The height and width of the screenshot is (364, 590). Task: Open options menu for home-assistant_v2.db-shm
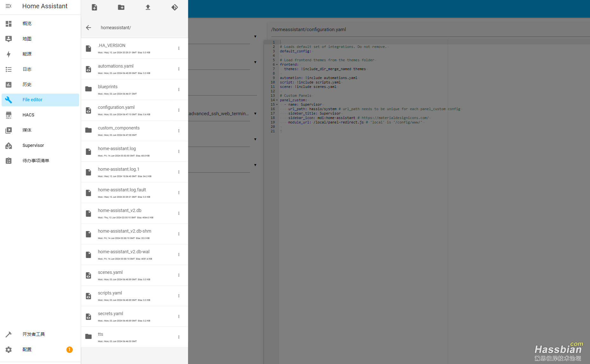click(179, 234)
